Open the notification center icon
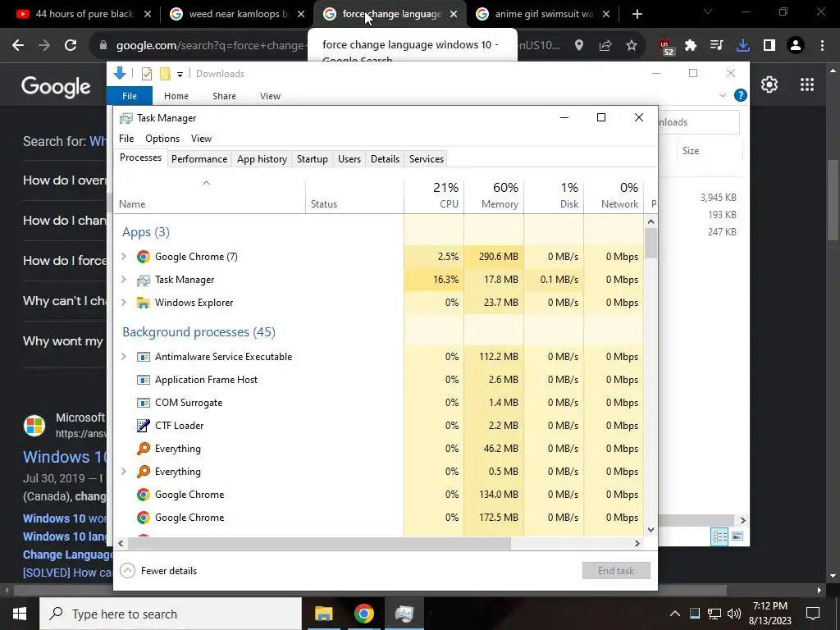840x630 pixels. click(x=813, y=614)
